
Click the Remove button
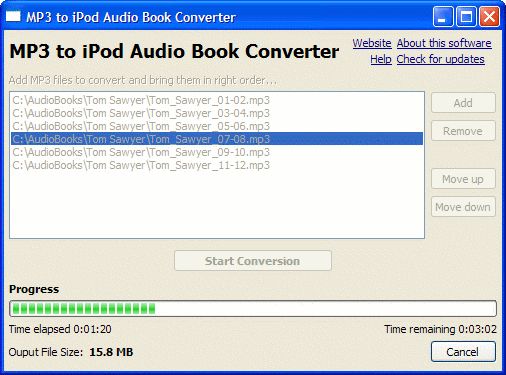463,131
